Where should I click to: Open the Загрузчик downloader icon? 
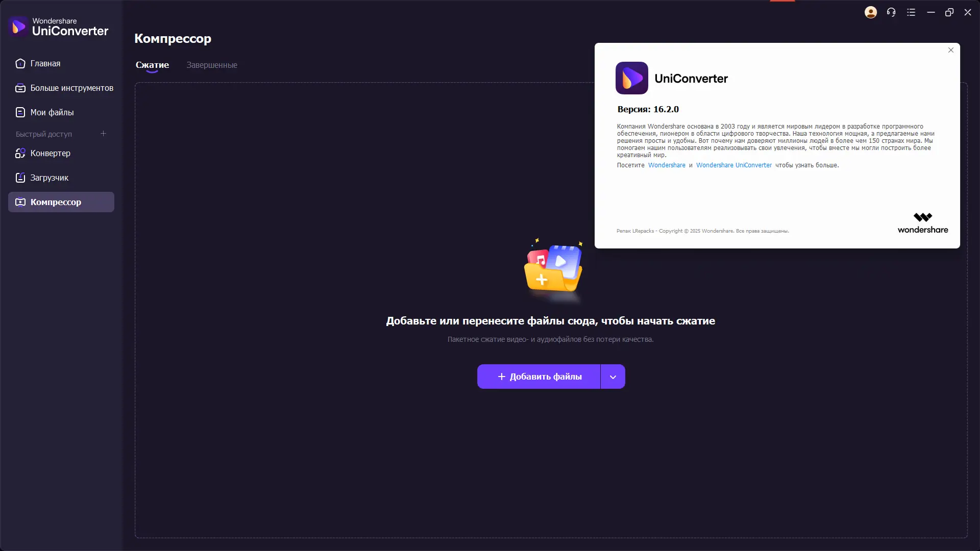click(20, 178)
